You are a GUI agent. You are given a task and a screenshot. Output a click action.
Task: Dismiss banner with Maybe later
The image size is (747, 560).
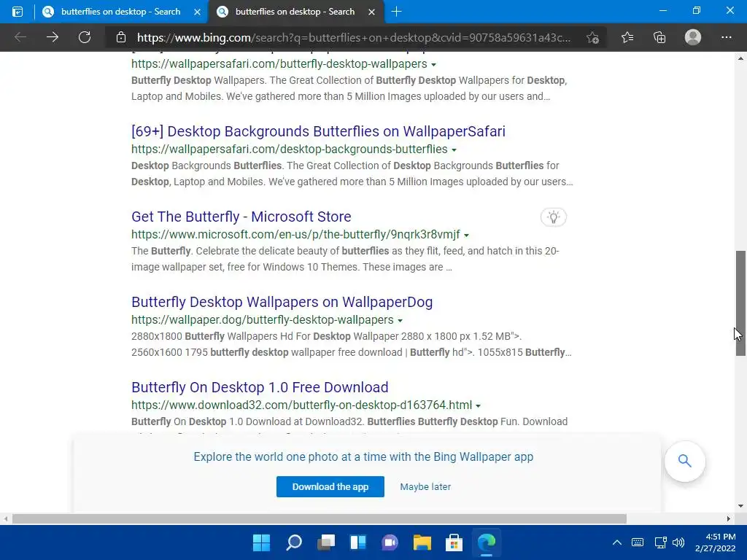pyautogui.click(x=425, y=486)
